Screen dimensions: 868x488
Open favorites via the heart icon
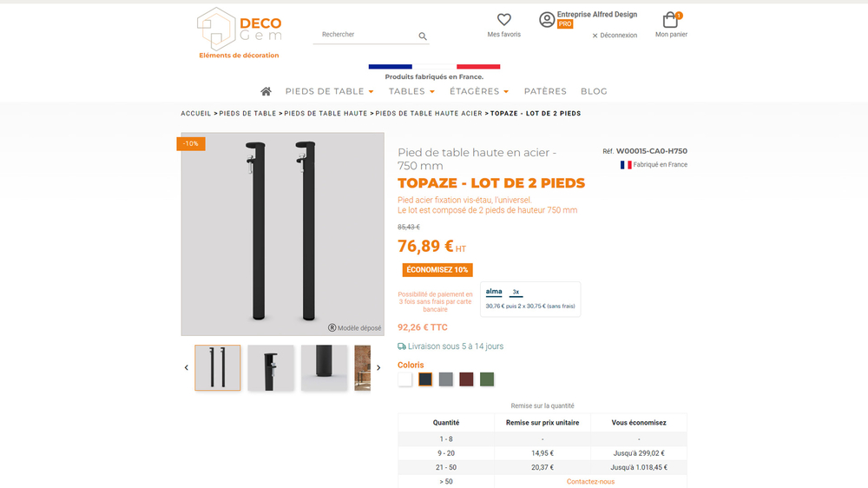click(503, 19)
